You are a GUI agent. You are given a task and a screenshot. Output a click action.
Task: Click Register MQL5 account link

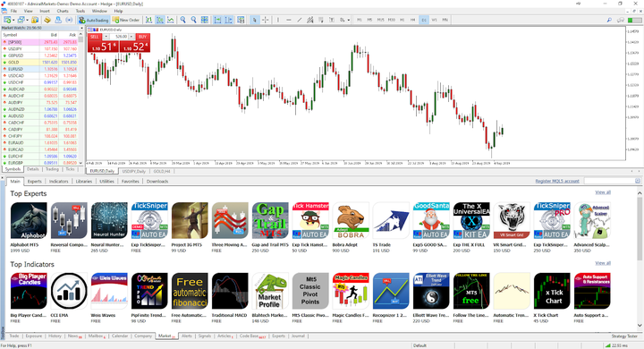pyautogui.click(x=557, y=181)
